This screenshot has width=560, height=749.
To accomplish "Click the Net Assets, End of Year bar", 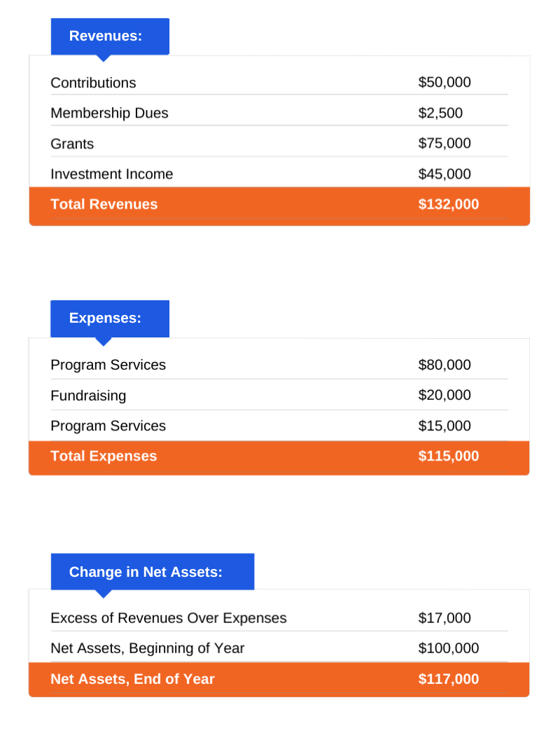I will tap(279, 680).
